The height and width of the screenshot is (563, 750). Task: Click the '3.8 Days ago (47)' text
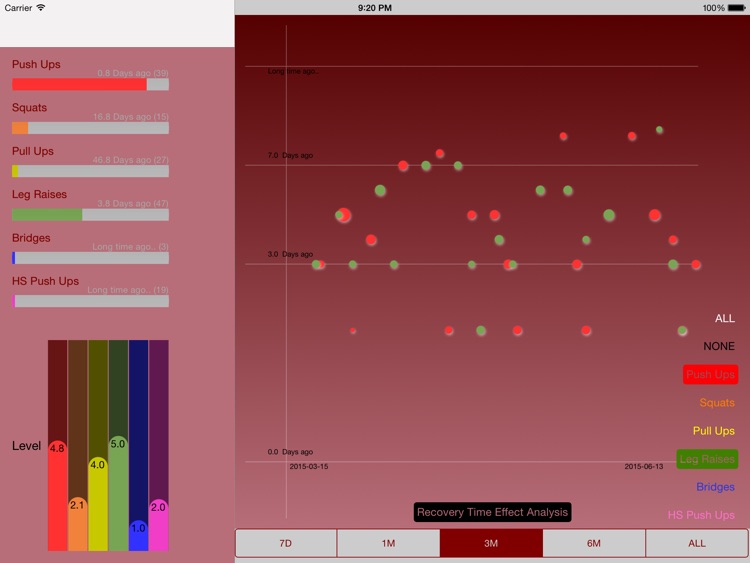point(133,203)
